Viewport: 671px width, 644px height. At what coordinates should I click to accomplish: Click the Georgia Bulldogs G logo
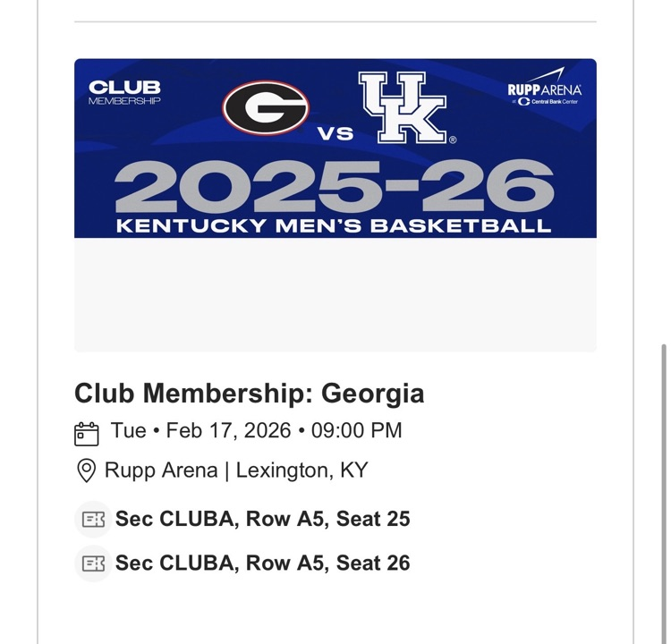tap(266, 107)
